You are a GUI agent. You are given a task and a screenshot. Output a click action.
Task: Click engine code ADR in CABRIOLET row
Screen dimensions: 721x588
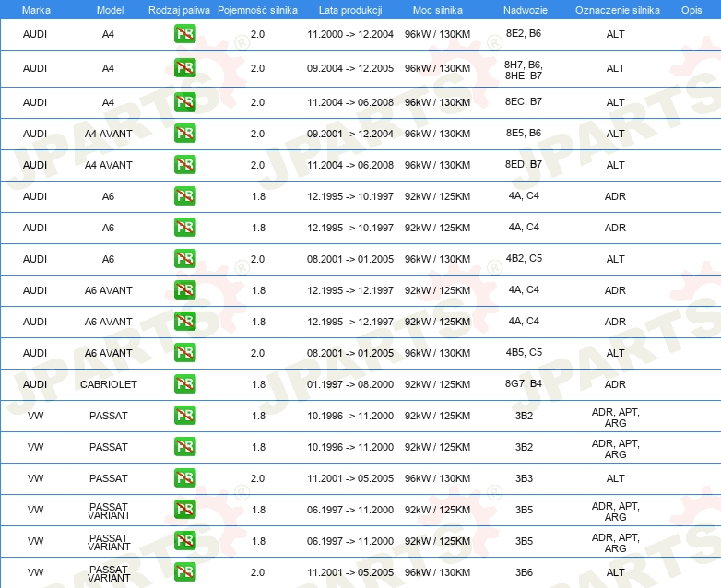615,384
